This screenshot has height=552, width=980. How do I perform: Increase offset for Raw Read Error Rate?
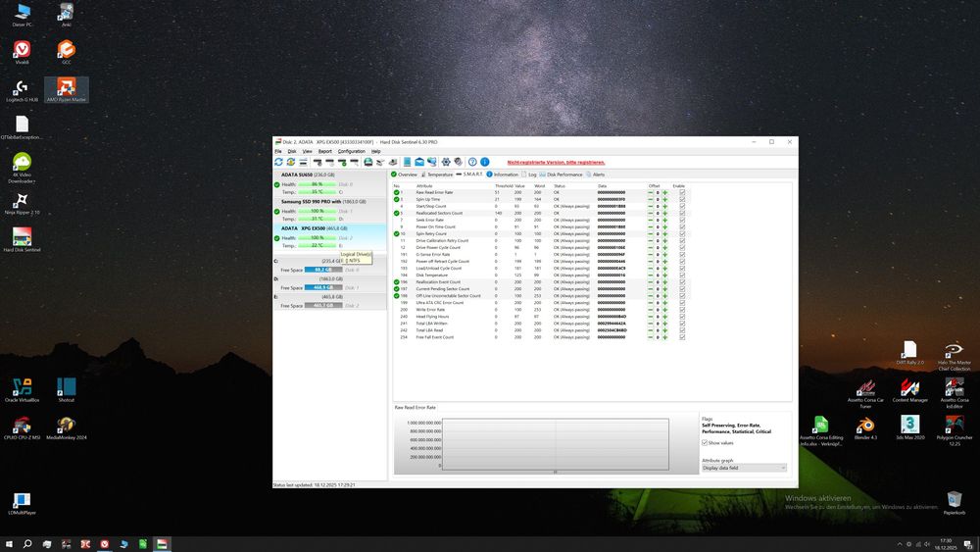pos(665,192)
